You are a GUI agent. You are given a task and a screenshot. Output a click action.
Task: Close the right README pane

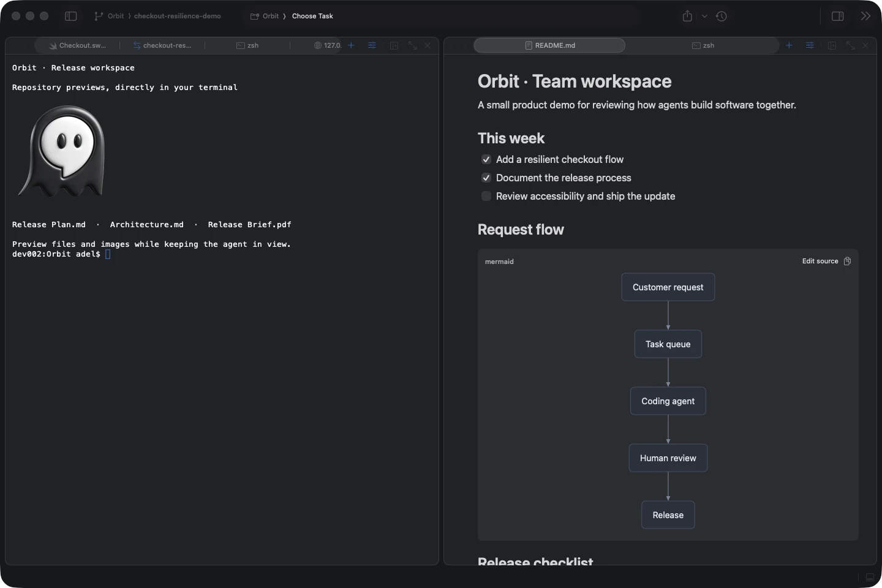coord(865,45)
